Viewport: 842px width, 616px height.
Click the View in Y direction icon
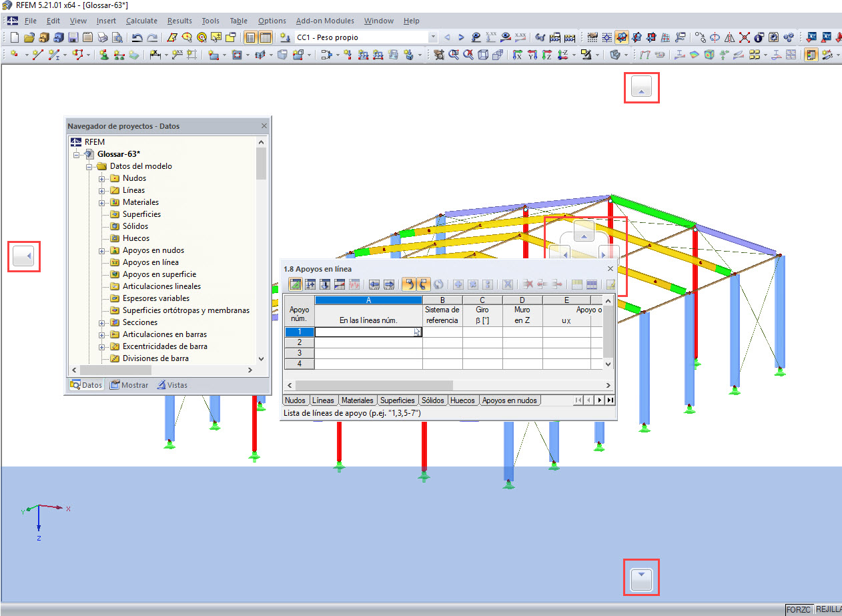532,55
